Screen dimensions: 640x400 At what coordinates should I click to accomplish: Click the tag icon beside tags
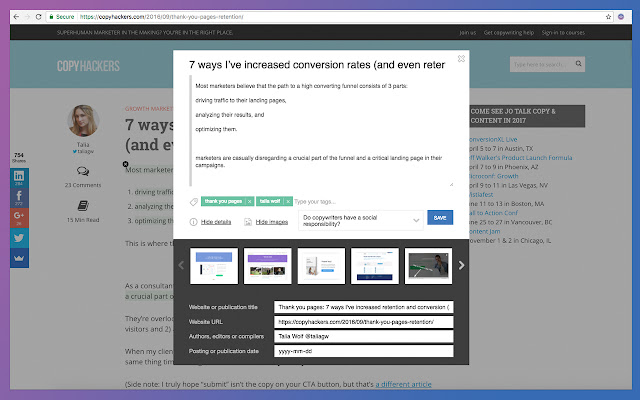coord(194,202)
